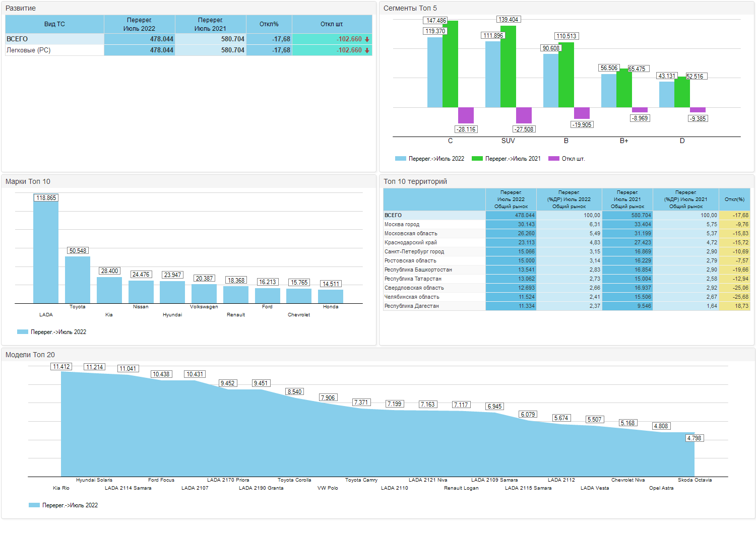
Task: Select the Легковые (РС) row label
Action: coord(28,50)
